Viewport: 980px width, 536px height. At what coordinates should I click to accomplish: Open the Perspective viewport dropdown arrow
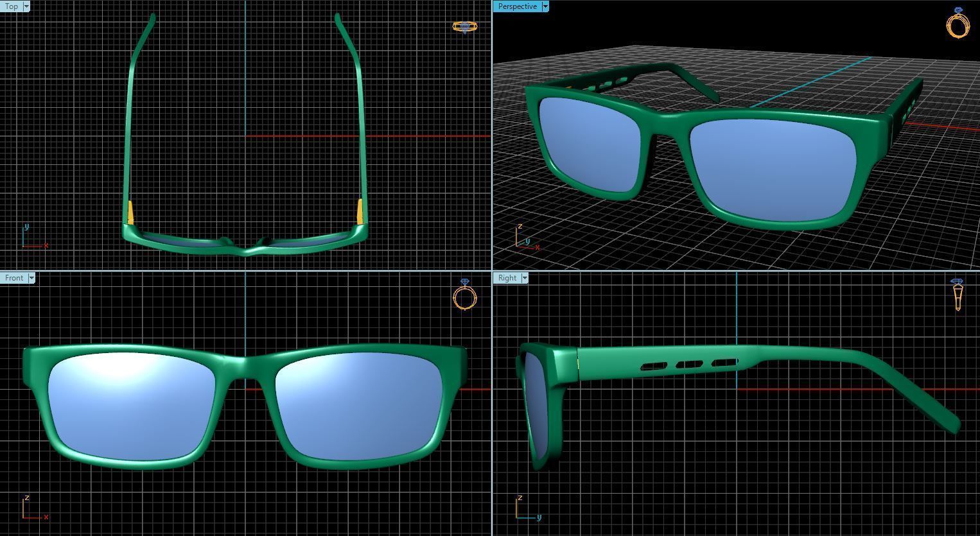pos(545,6)
